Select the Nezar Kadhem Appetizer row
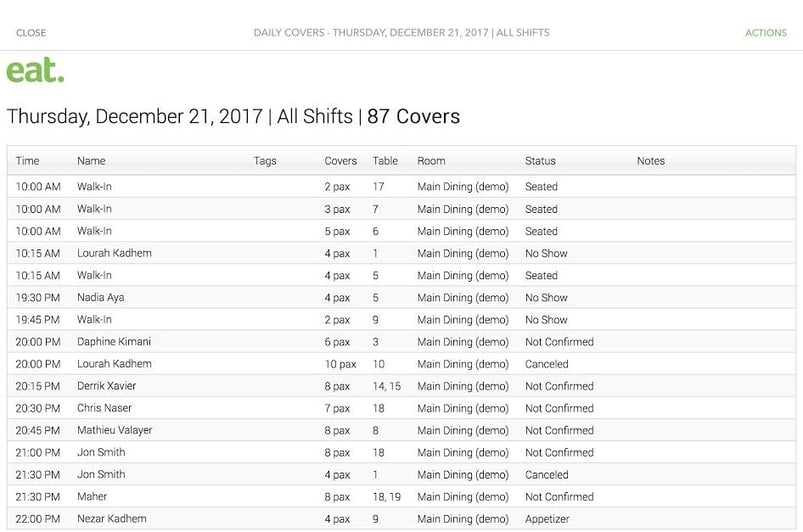 tap(402, 519)
